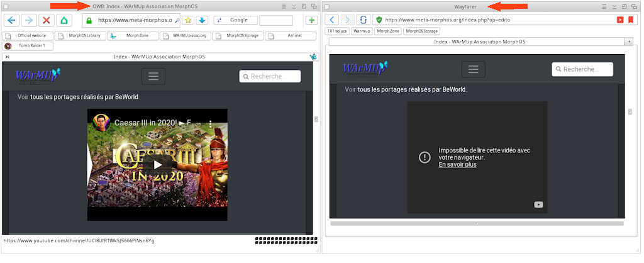Click Wayfarer's vertical scrollbar handle
This screenshot has height=263, width=644.
click(x=630, y=112)
